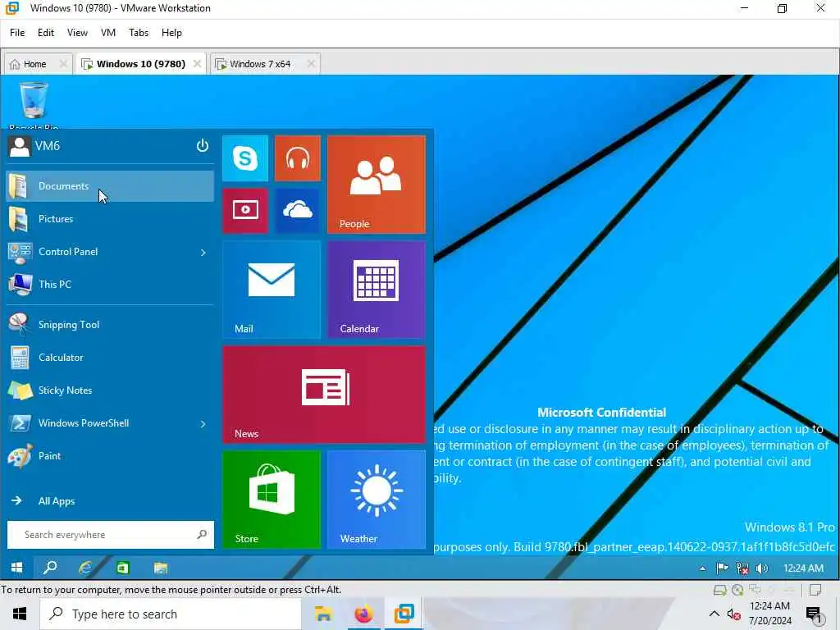840x630 pixels.
Task: Open the News tile
Action: coord(323,395)
